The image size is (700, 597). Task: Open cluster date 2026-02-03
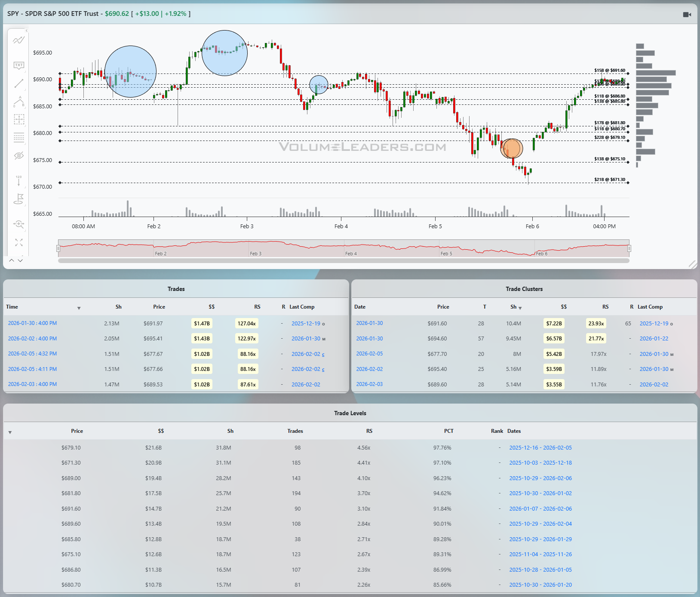369,384
